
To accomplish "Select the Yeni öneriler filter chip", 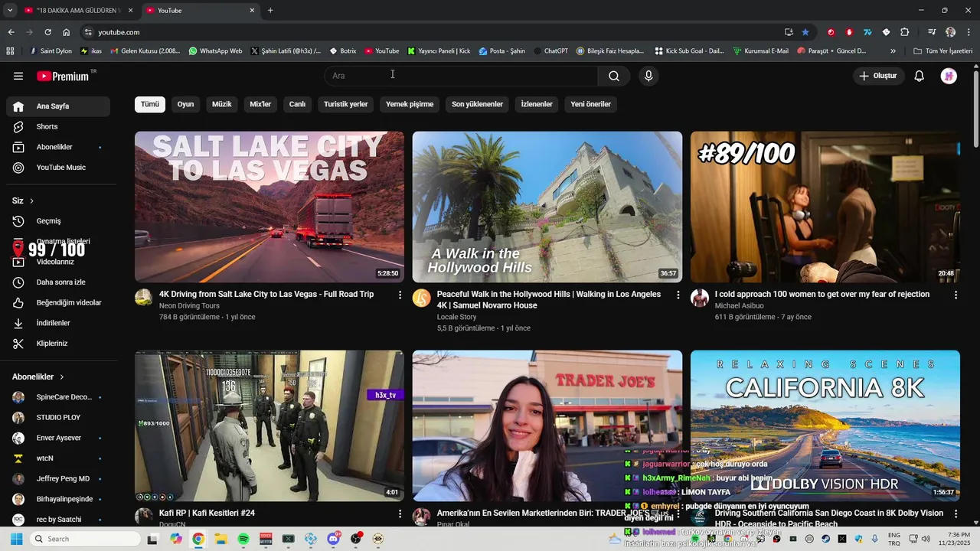I will point(591,104).
